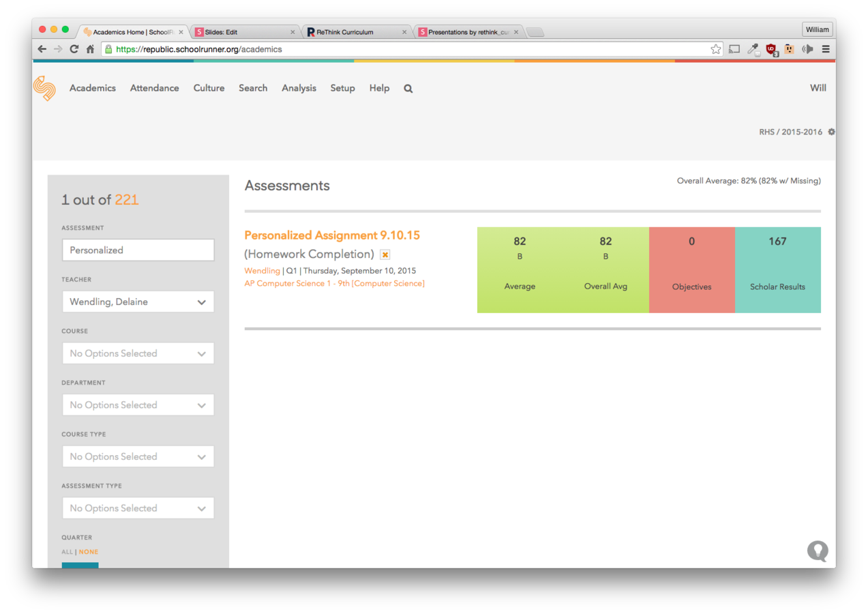The width and height of the screenshot is (868, 614).
Task: Click the red Objectives 0 tile
Action: tap(691, 270)
